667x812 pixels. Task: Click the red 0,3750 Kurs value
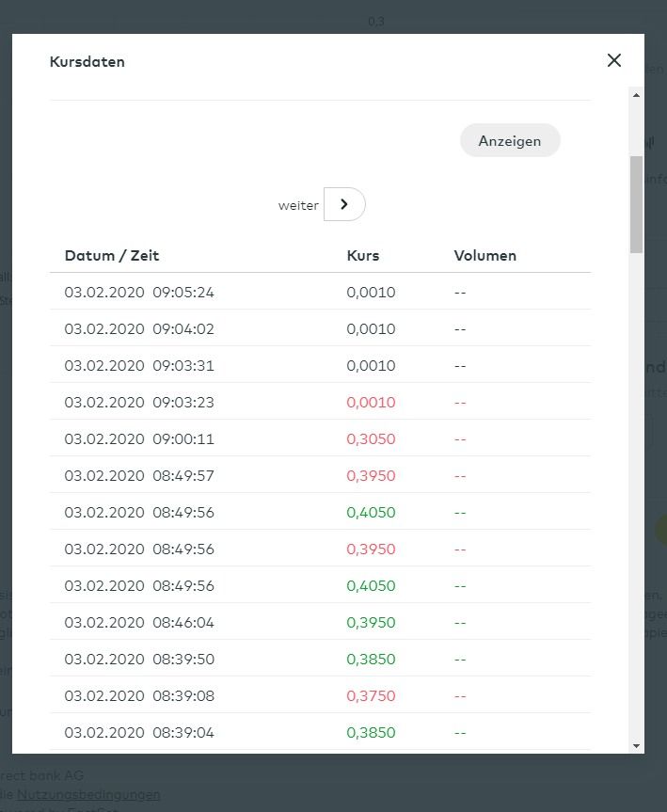[371, 696]
